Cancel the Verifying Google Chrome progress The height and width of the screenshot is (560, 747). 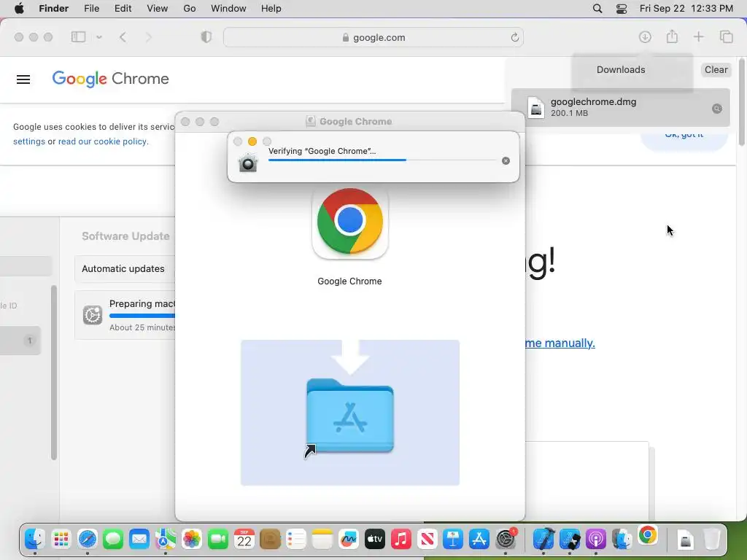(506, 161)
